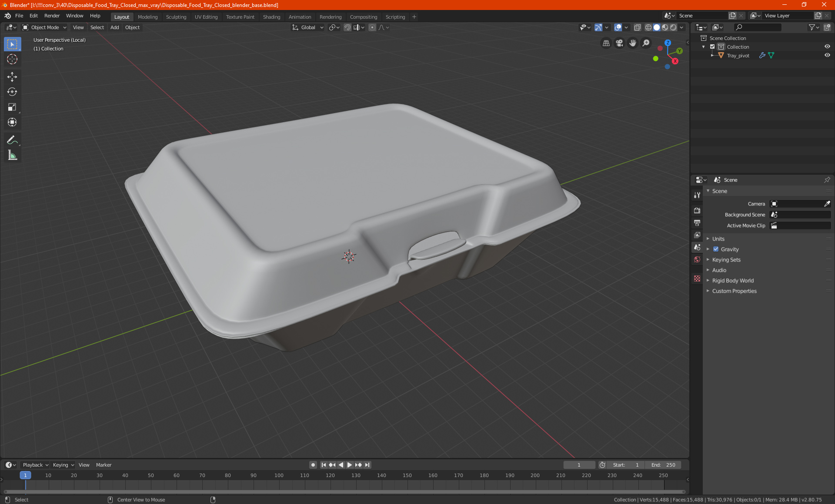The height and width of the screenshot is (504, 835).
Task: Click the outliner search field
Action: 757,27
